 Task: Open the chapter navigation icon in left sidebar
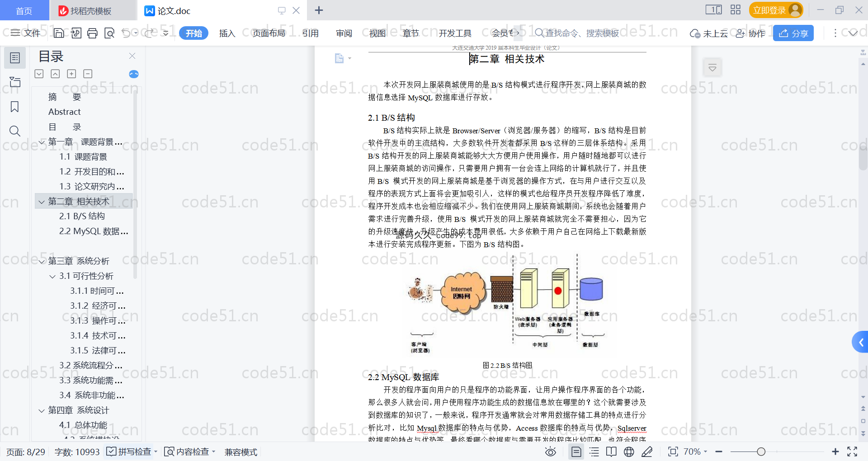point(15,82)
